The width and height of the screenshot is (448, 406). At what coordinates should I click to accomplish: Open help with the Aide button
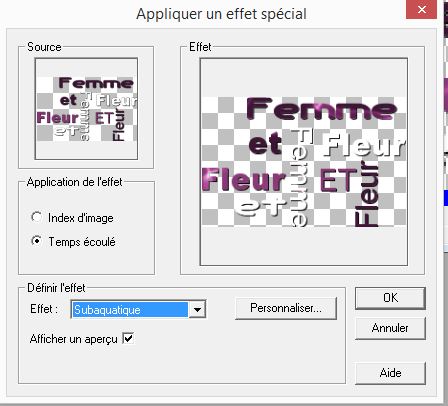pos(390,373)
